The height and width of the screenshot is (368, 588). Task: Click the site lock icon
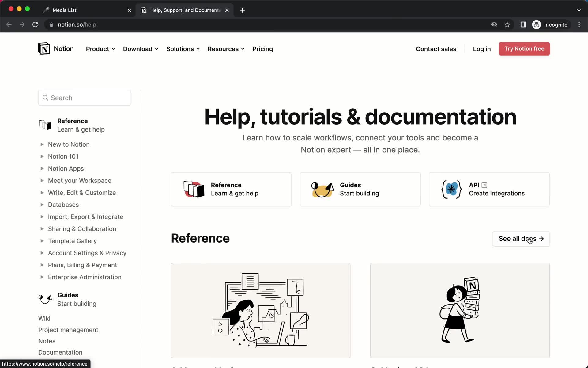click(51, 25)
